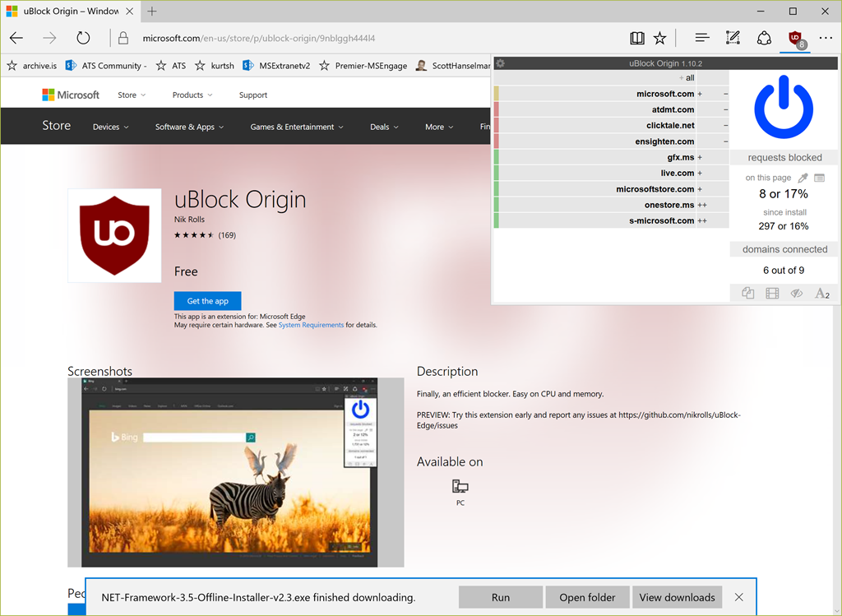Toggle cosmetic filtering eye icon

click(x=796, y=294)
